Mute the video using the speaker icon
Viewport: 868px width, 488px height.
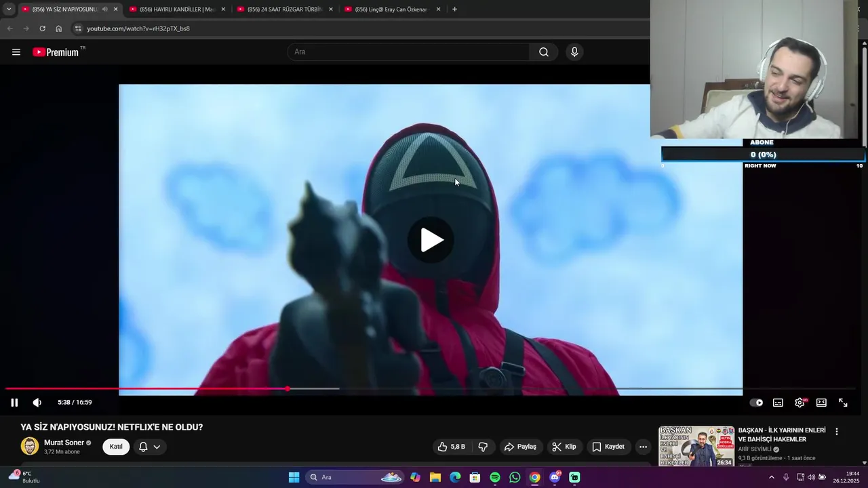pos(37,403)
